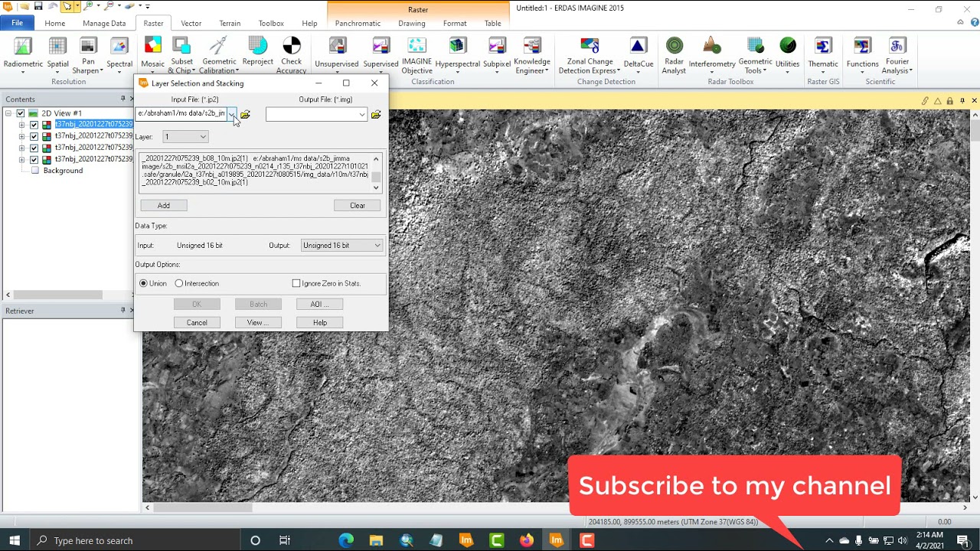The width and height of the screenshot is (980, 551).
Task: Switch to the Terrain tab
Action: tap(230, 23)
